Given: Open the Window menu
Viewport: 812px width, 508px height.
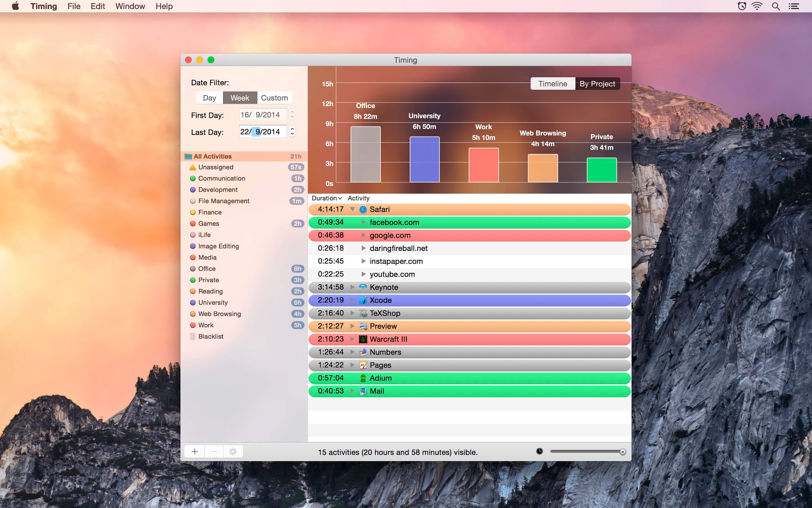Looking at the screenshot, I should point(130,6).
